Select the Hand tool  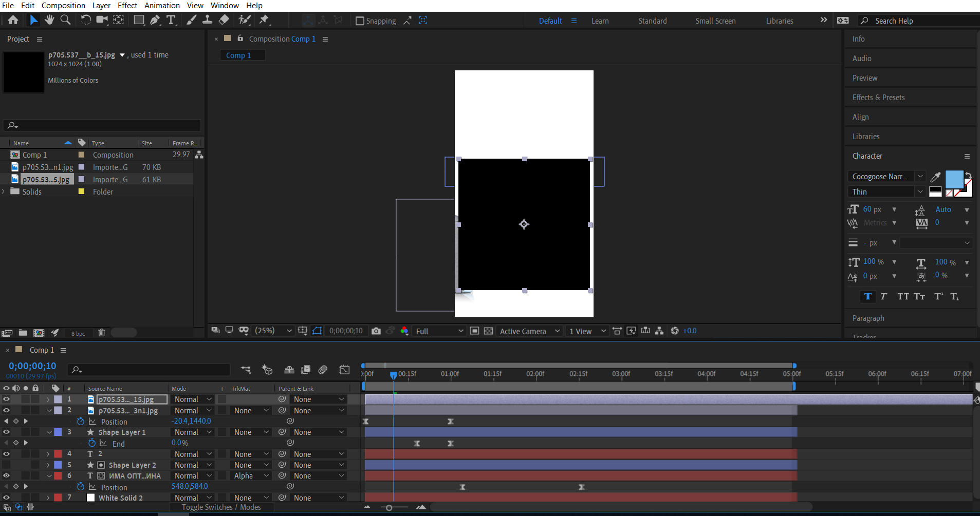tap(49, 20)
